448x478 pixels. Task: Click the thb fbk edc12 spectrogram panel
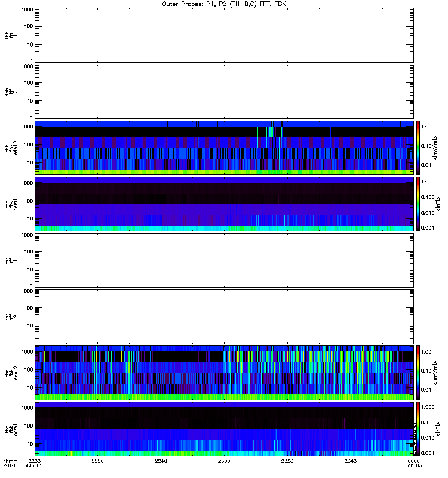224,148
